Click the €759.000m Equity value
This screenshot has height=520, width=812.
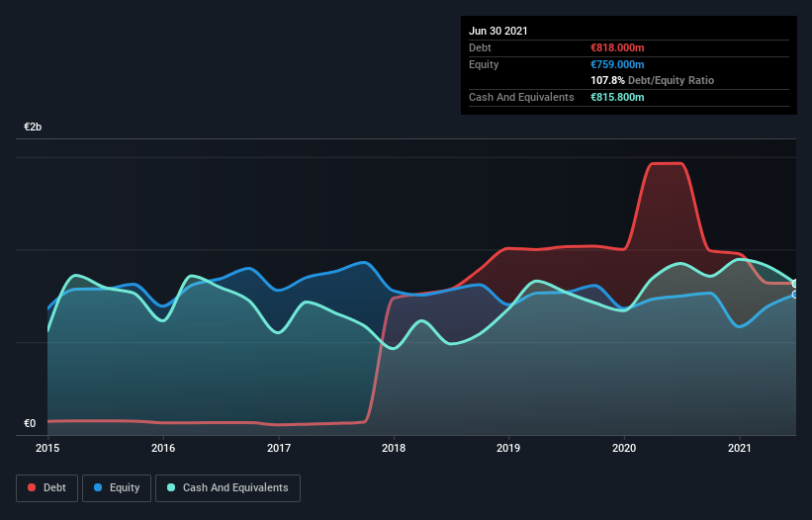(x=617, y=64)
